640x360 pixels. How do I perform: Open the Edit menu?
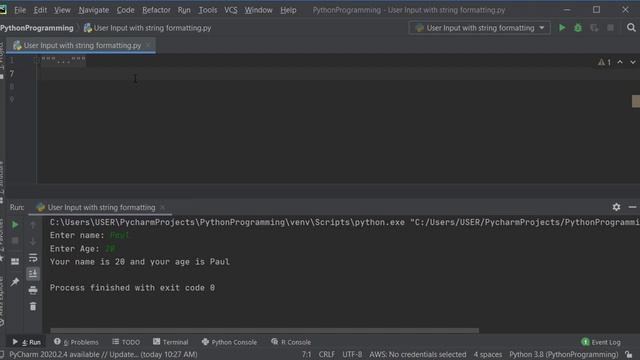point(40,10)
